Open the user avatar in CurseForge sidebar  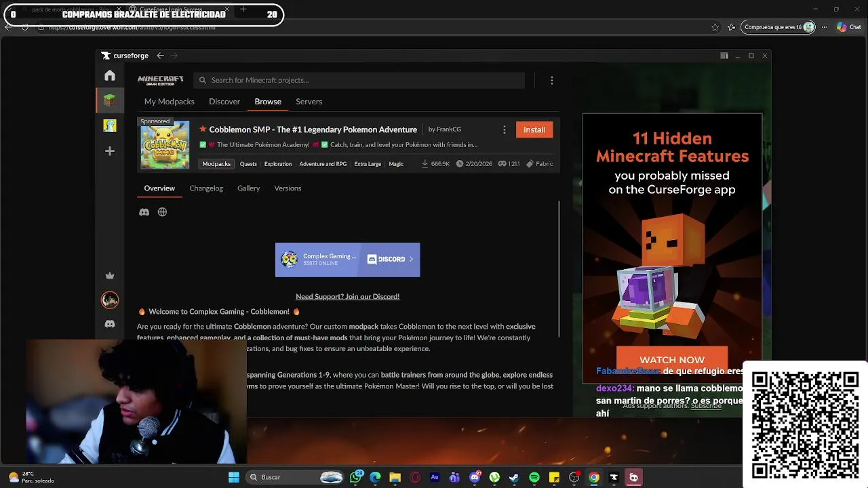110,300
